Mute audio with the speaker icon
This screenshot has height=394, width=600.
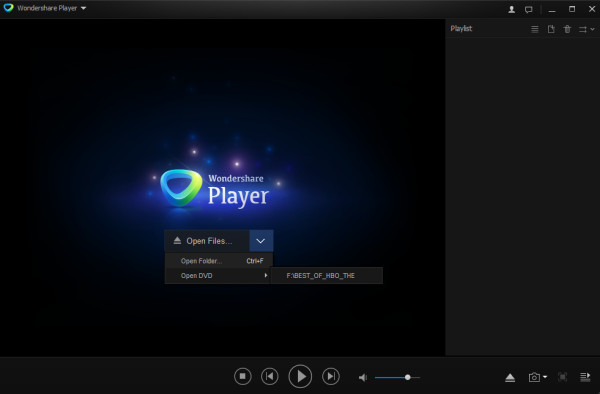(363, 378)
